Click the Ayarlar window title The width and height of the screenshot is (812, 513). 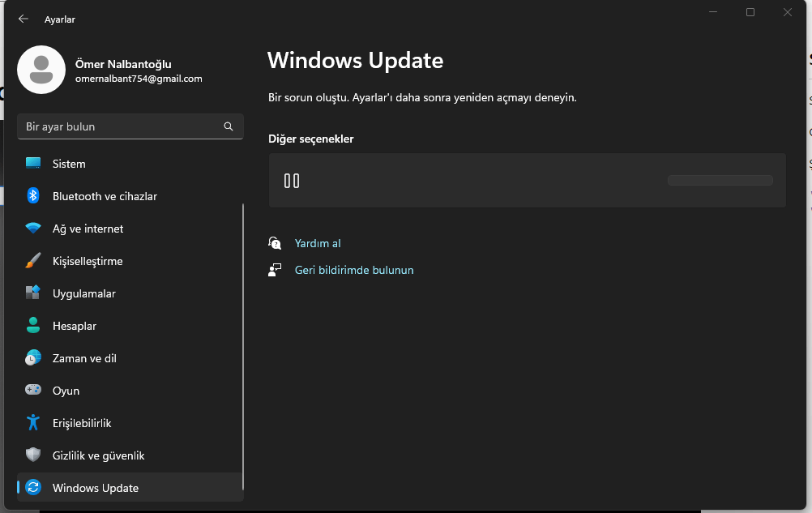tap(60, 19)
